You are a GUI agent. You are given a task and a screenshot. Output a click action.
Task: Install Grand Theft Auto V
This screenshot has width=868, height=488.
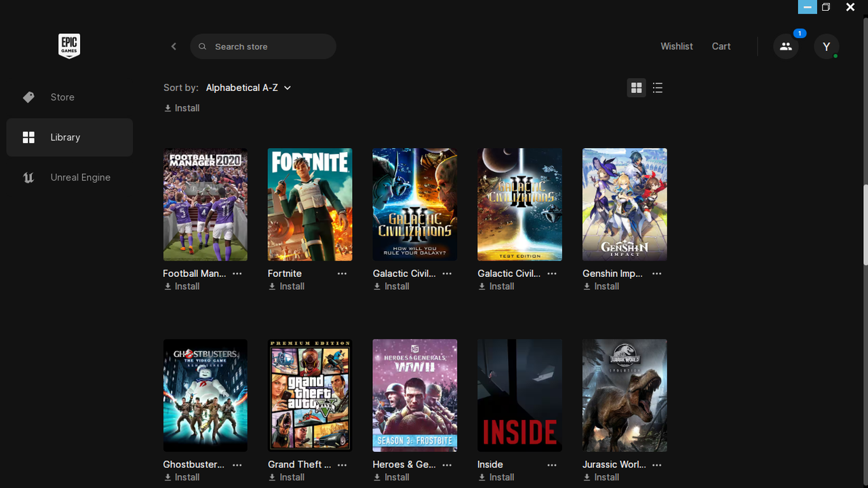coord(286,477)
